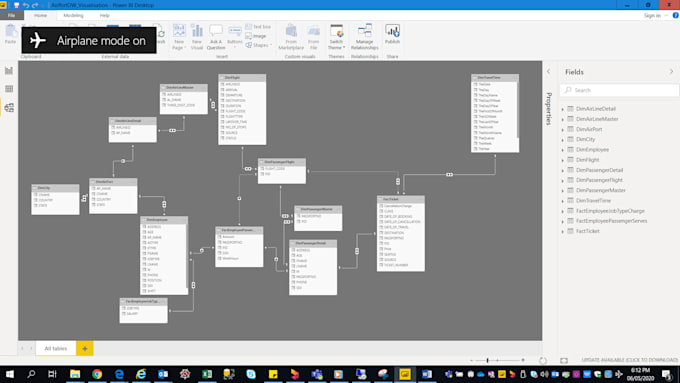The width and height of the screenshot is (680, 383).
Task: Select FactEmployeePassengerServes in Fields list
Action: coord(611,221)
